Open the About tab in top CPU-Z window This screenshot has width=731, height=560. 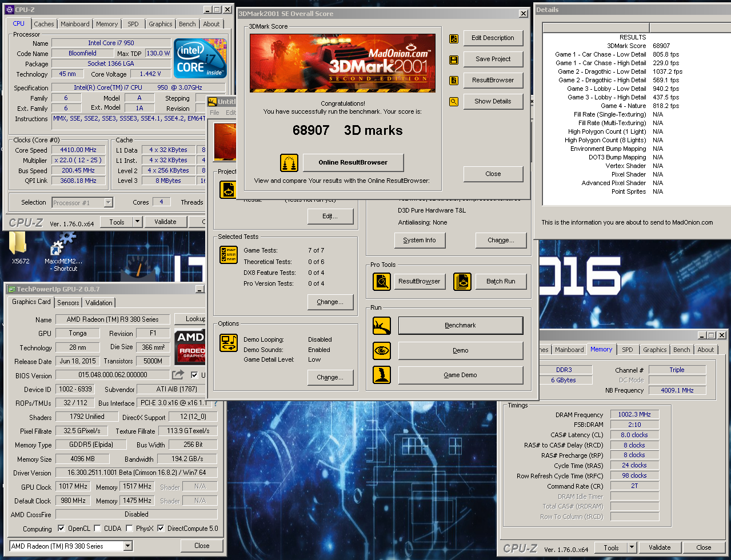tap(211, 24)
